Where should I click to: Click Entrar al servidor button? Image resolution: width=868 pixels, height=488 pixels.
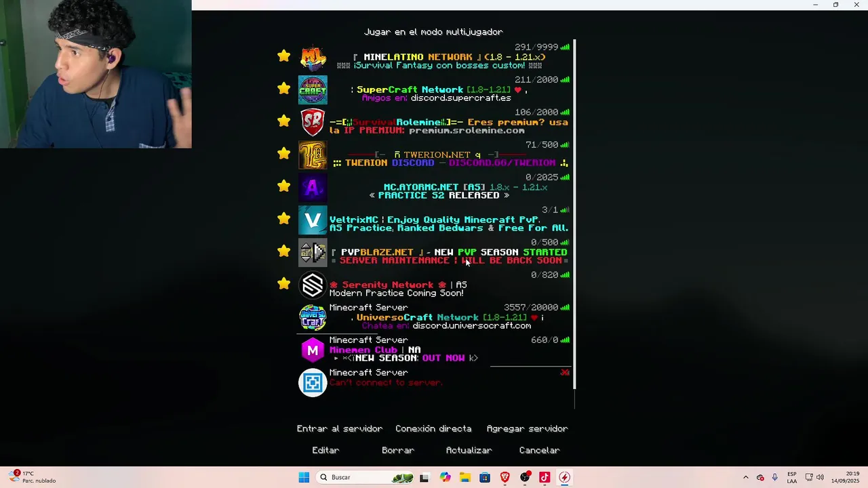click(340, 428)
